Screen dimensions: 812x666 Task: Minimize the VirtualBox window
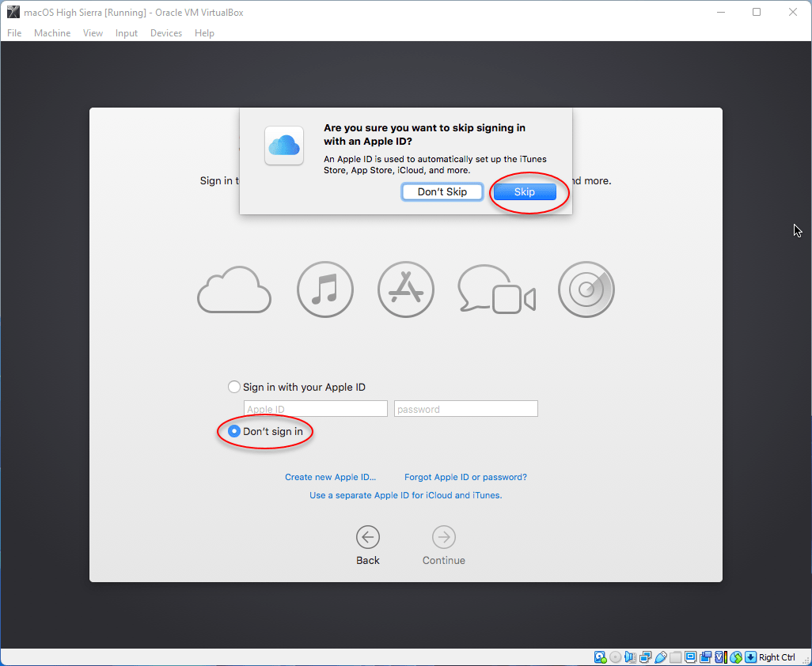(721, 12)
